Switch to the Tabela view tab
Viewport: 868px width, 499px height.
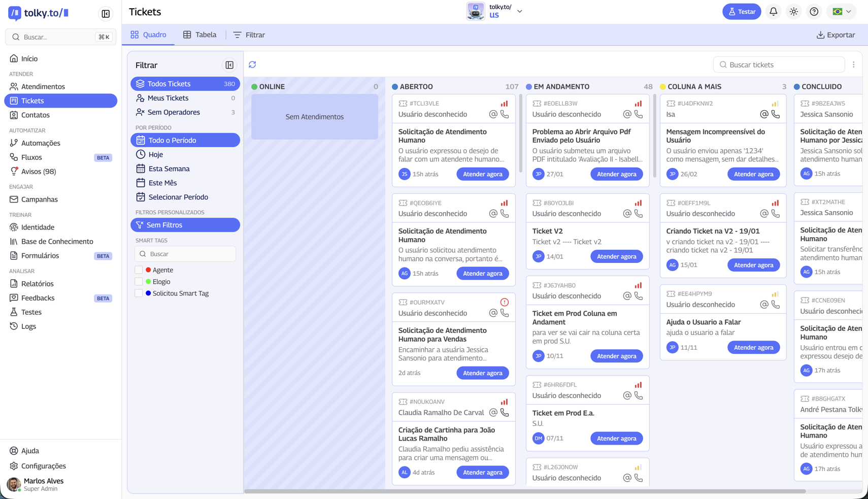(199, 35)
